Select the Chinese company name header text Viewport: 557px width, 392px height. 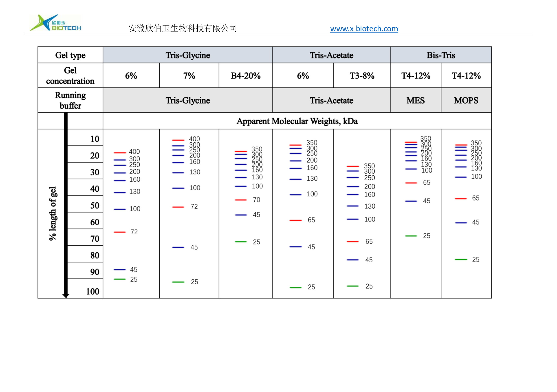click(183, 28)
